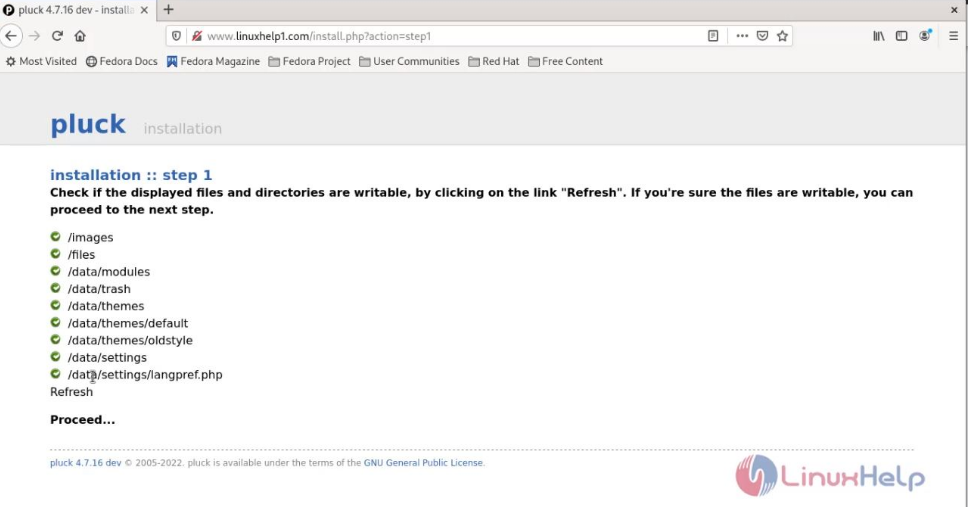This screenshot has height=507, width=968.
Task: Open Firefox account icon
Action: [925, 36]
